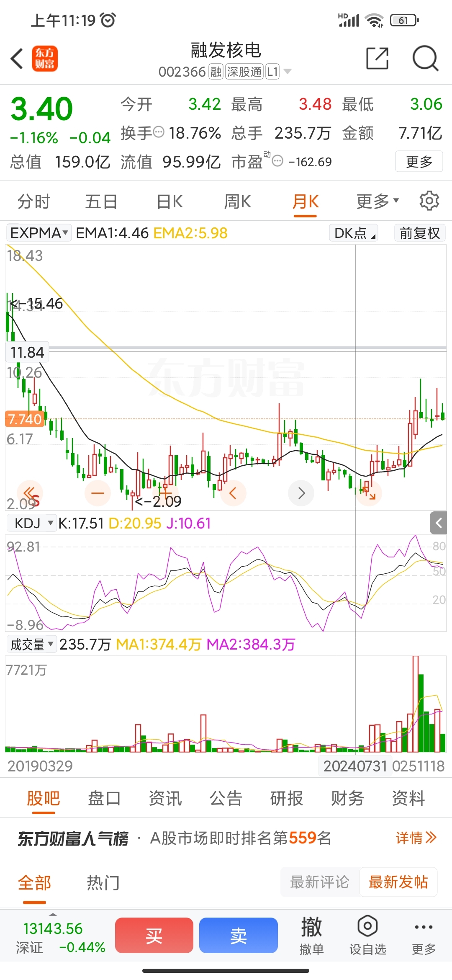Tap the Wi-Fi status icon
The image size is (452, 980).
pos(374,20)
